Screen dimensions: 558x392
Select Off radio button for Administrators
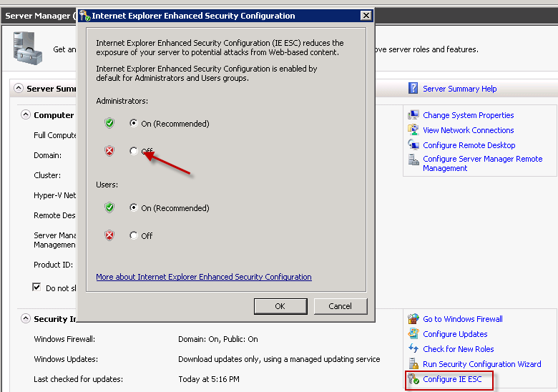click(x=134, y=151)
